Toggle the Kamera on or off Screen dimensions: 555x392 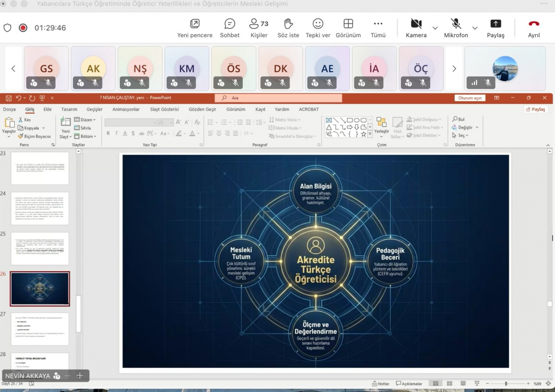pyautogui.click(x=416, y=28)
